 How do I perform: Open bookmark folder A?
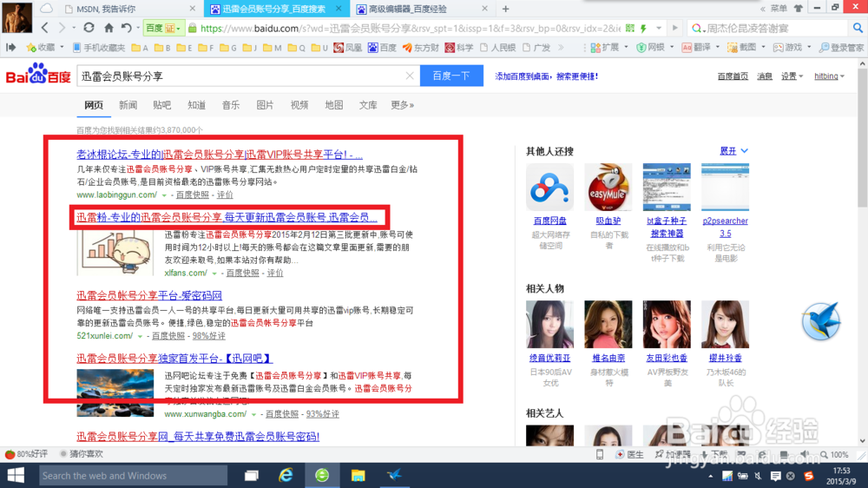pos(140,48)
